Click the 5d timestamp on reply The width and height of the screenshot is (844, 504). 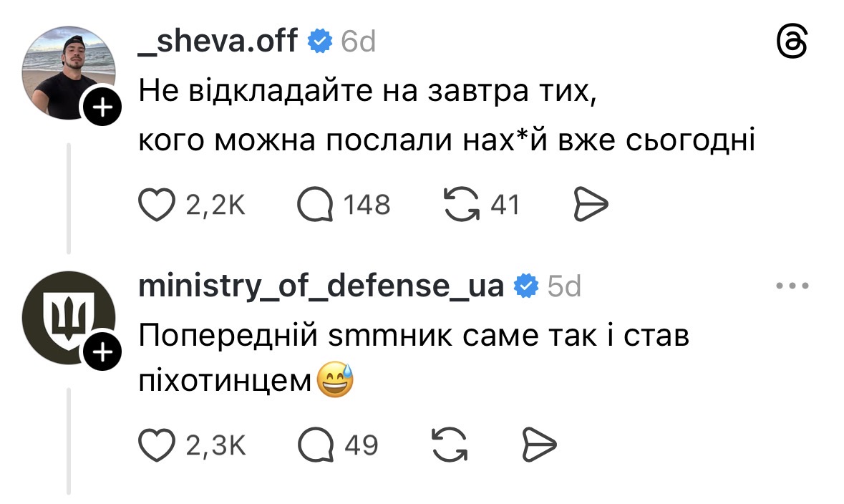[564, 286]
